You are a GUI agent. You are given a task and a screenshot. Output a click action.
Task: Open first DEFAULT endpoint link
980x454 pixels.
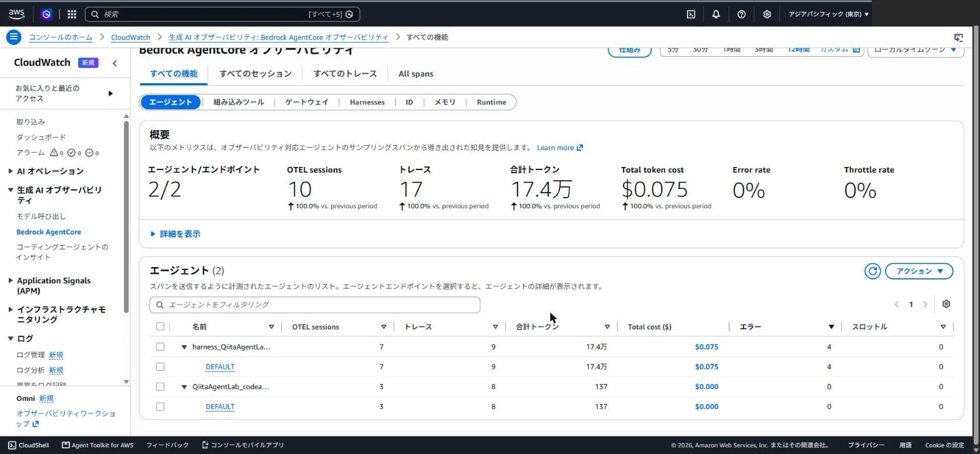pos(220,366)
